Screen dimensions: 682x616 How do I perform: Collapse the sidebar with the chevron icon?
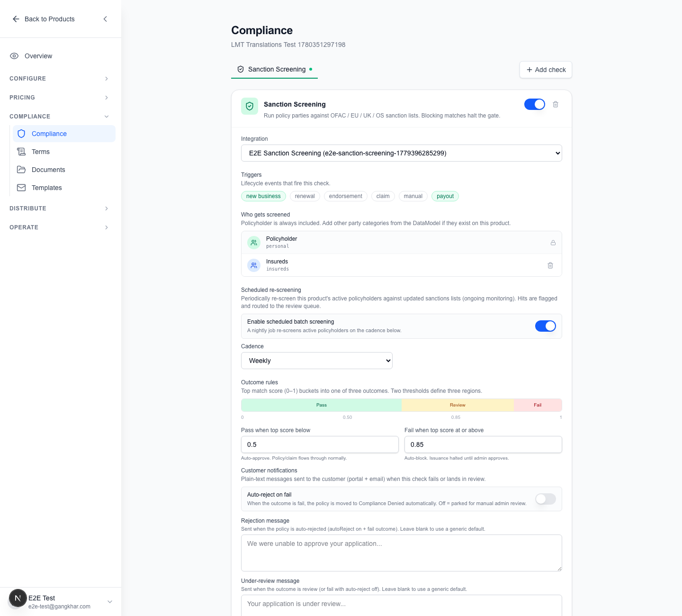[x=105, y=19]
